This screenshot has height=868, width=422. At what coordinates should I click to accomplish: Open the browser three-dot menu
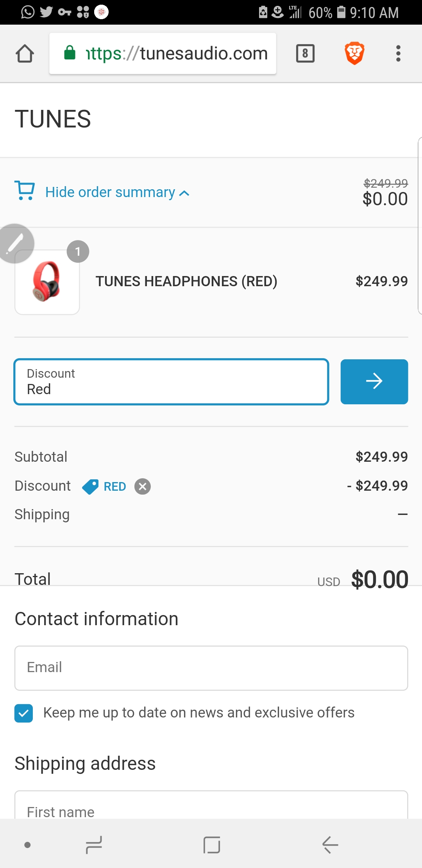pyautogui.click(x=398, y=54)
